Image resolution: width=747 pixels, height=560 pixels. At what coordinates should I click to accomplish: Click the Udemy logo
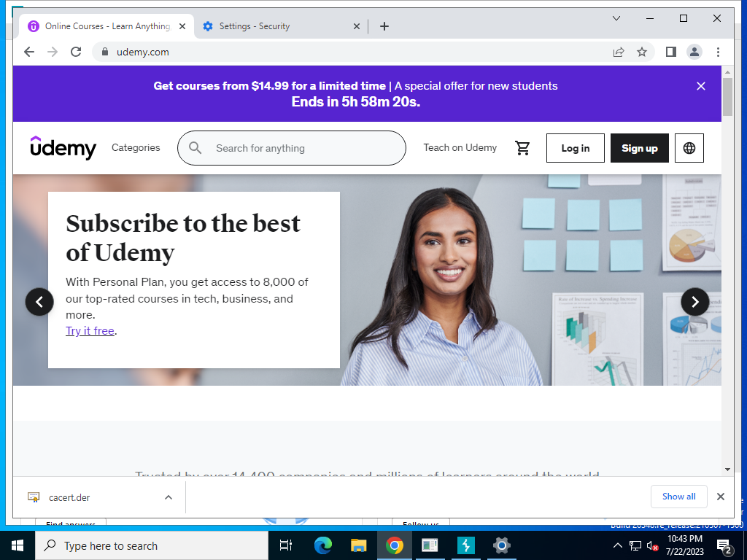(x=63, y=147)
